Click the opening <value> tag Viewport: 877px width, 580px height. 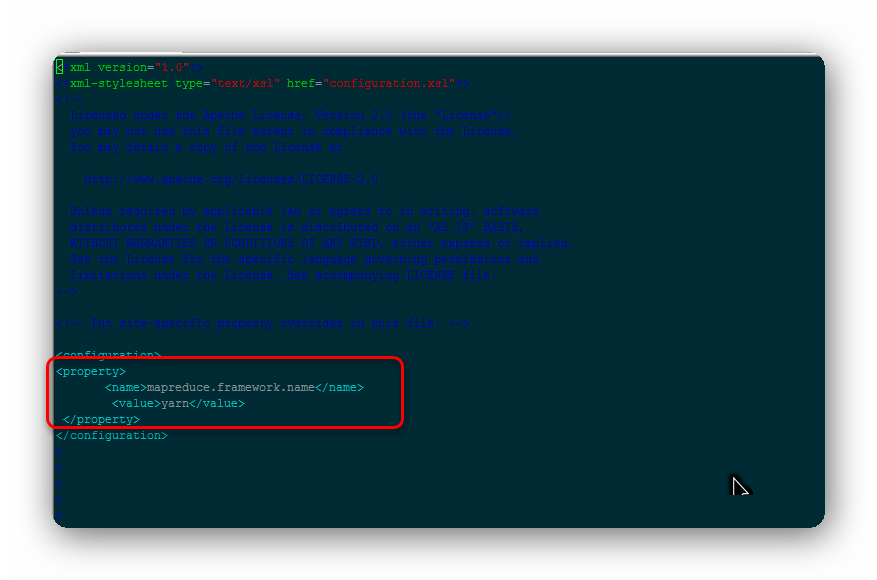pos(136,404)
